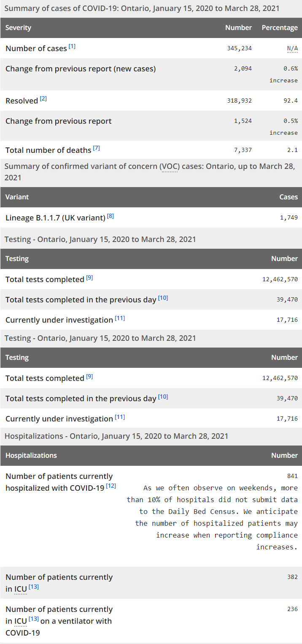This screenshot has height=644, width=302.
Task: Follow footnote 2 next to Resolved
Action: [43, 99]
